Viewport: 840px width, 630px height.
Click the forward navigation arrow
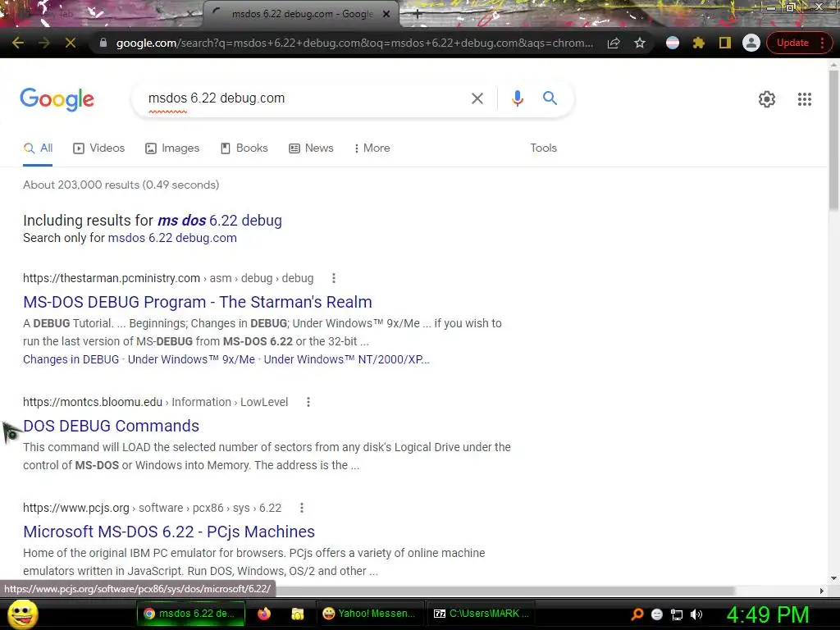click(44, 43)
